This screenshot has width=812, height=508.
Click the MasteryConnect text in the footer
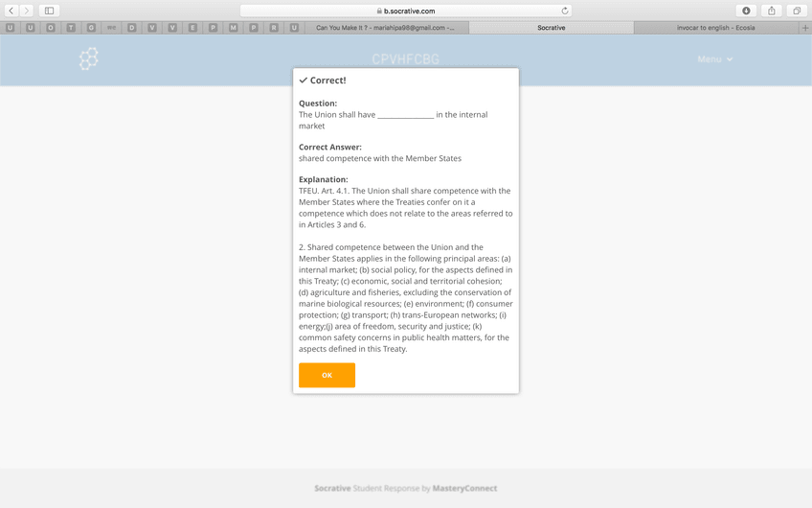click(x=464, y=488)
